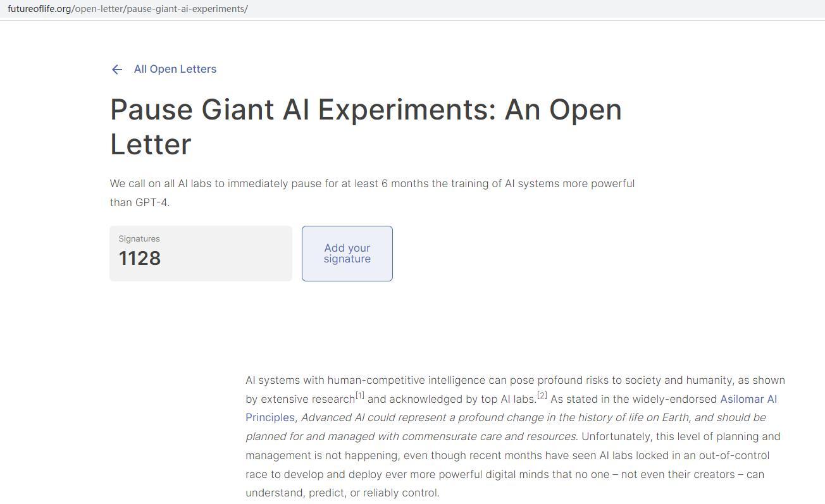
Task: Open the All Open Letters link
Action: [x=175, y=69]
